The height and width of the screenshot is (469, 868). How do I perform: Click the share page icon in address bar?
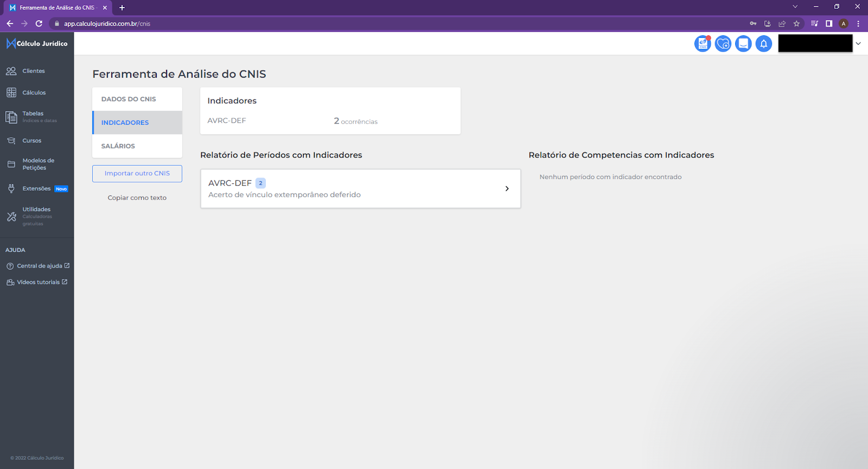[782, 23]
